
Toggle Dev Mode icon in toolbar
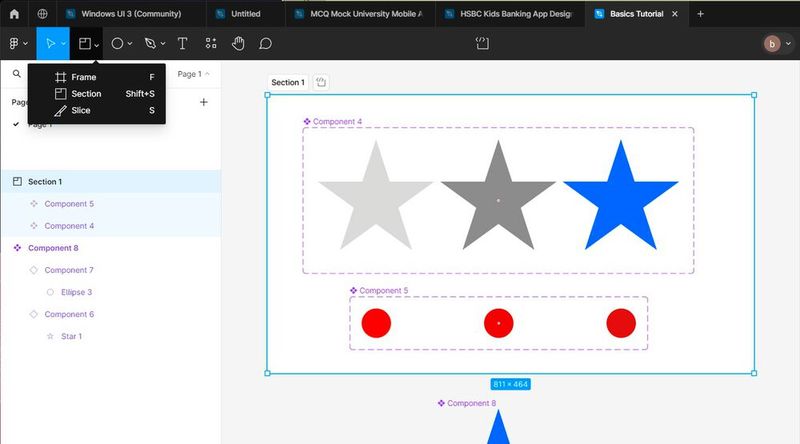pos(482,43)
